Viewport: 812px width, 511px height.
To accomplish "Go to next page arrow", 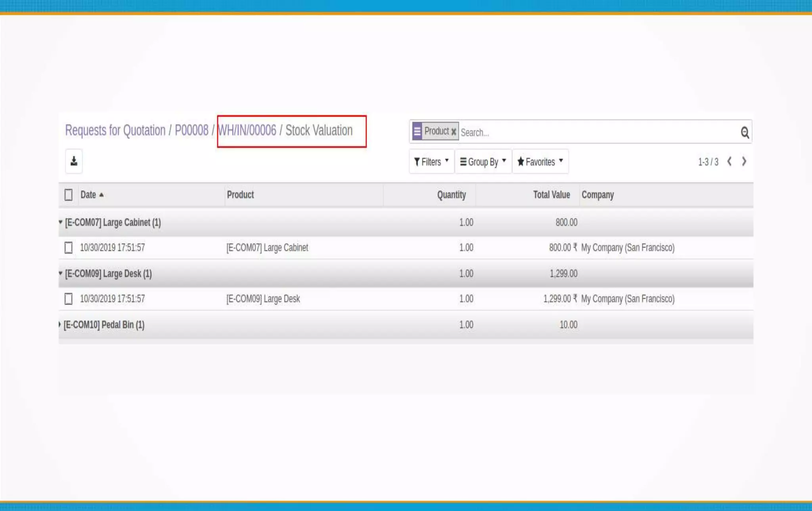I will tap(744, 162).
